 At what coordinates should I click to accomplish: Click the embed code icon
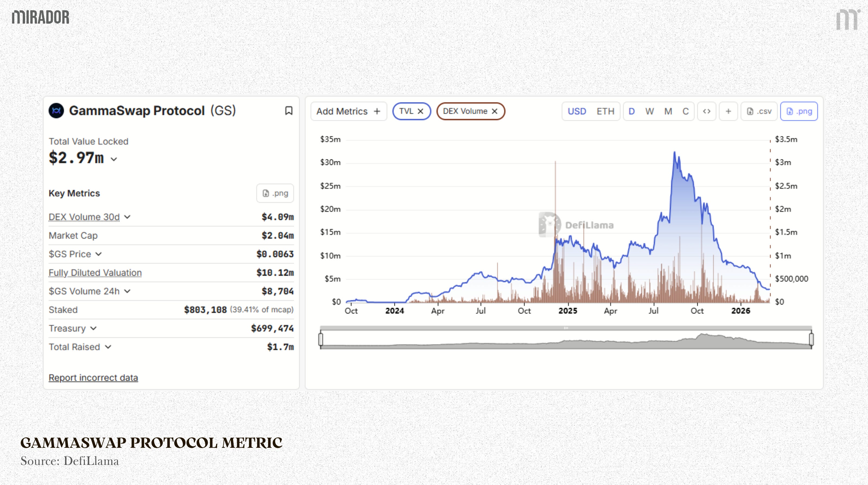(707, 111)
